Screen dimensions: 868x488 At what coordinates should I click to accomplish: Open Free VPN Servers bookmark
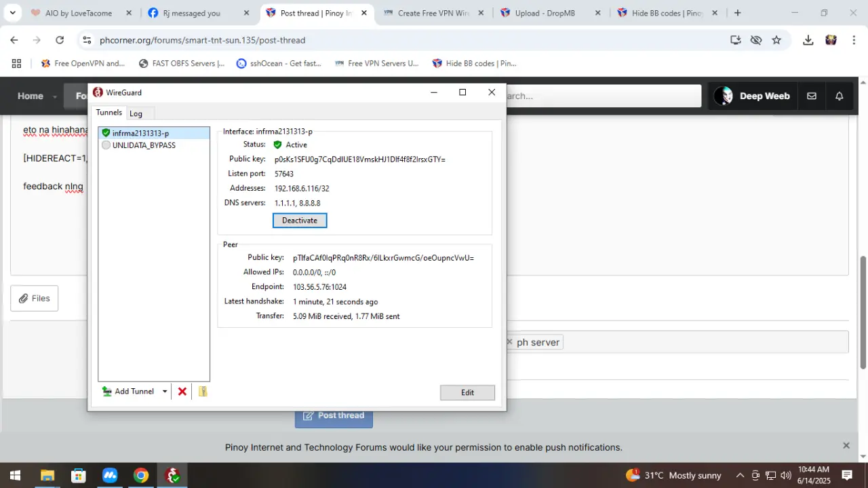(377, 63)
